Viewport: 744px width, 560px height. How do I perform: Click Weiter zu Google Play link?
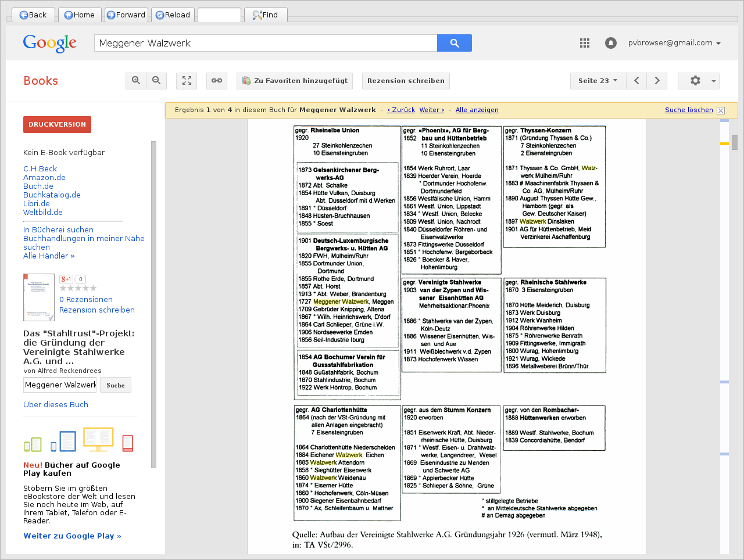tap(72, 536)
